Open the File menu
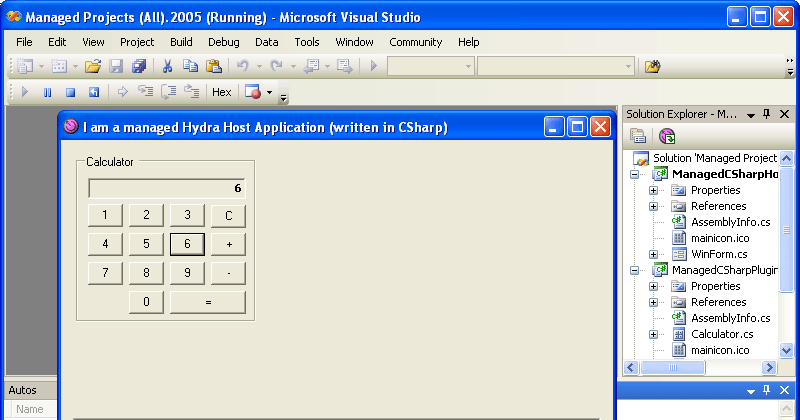Image resolution: width=800 pixels, height=420 pixels. click(x=24, y=42)
